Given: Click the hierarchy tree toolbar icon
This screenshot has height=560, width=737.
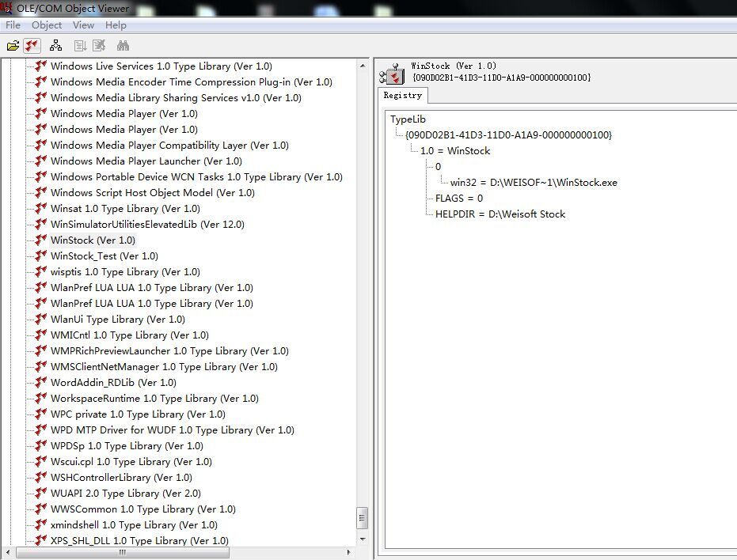Looking at the screenshot, I should (x=55, y=46).
